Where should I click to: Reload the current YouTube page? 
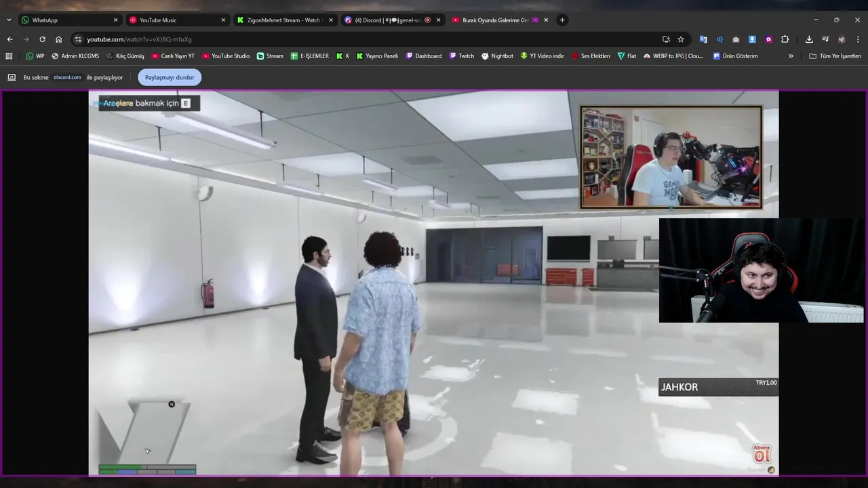tap(42, 39)
